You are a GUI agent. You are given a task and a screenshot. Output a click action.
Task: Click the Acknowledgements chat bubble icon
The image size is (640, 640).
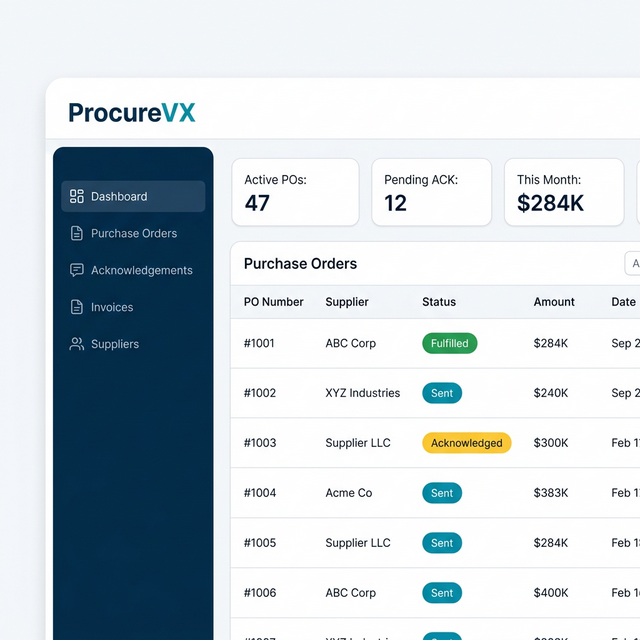coord(77,270)
